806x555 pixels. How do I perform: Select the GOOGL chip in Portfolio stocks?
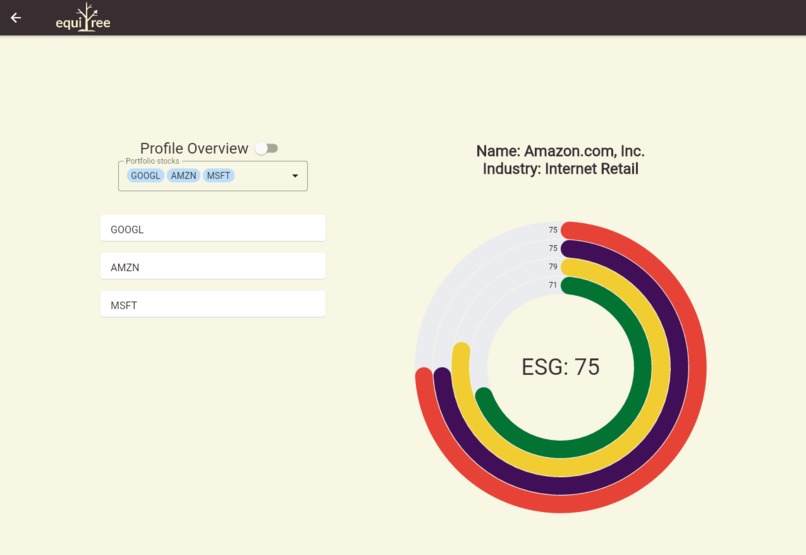pyautogui.click(x=145, y=176)
